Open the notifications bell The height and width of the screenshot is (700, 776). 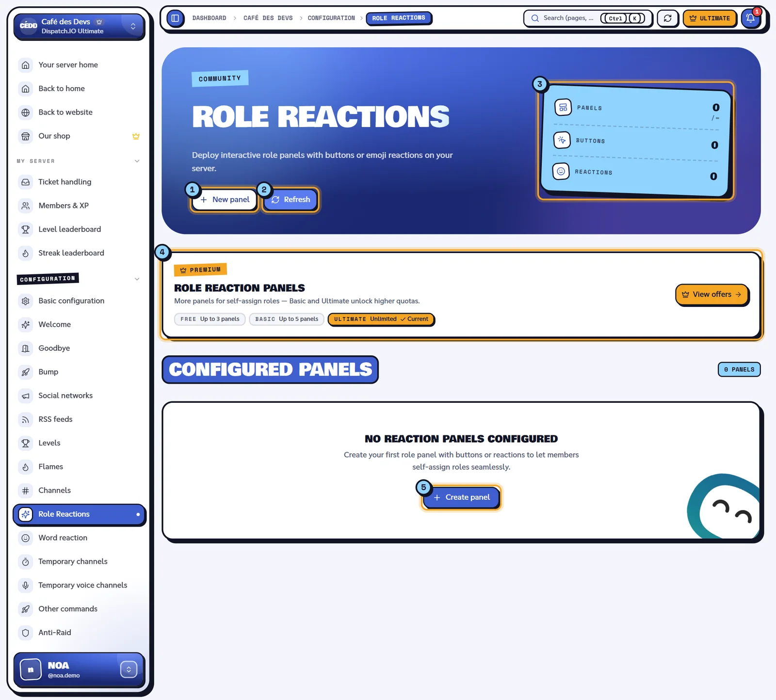pyautogui.click(x=750, y=18)
